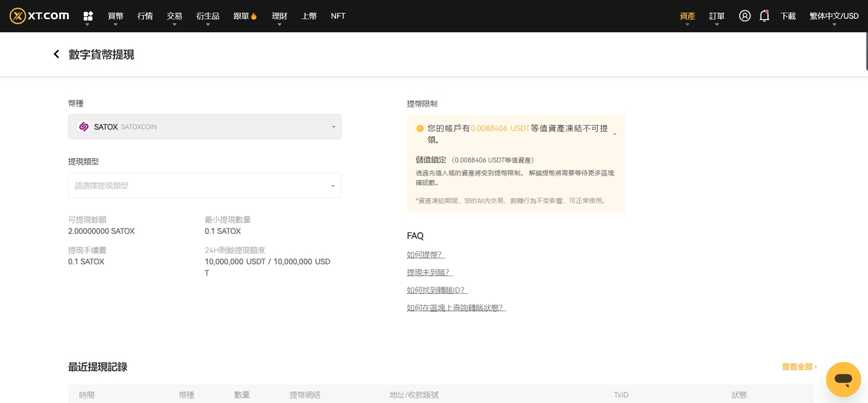
Task: Click the 狀態 column header
Action: click(739, 395)
